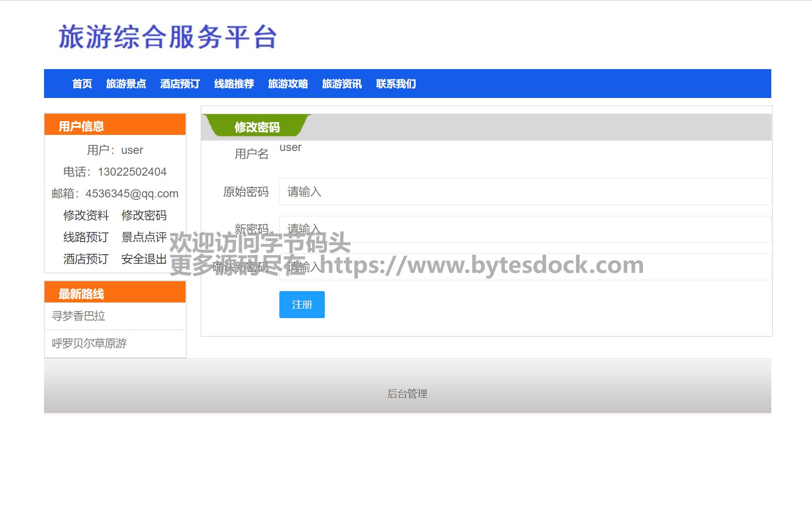Click 安全退出 to log out
This screenshot has width=812, height=507.
[144, 259]
